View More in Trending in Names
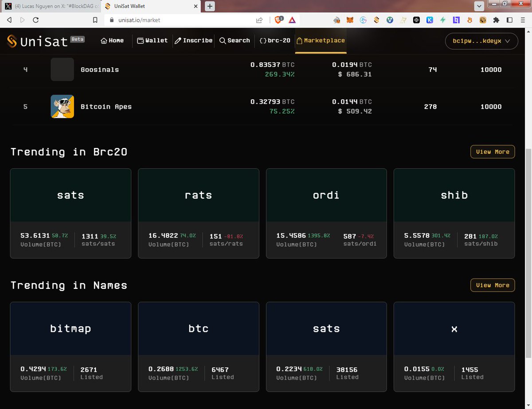The image size is (532, 409). tap(493, 285)
